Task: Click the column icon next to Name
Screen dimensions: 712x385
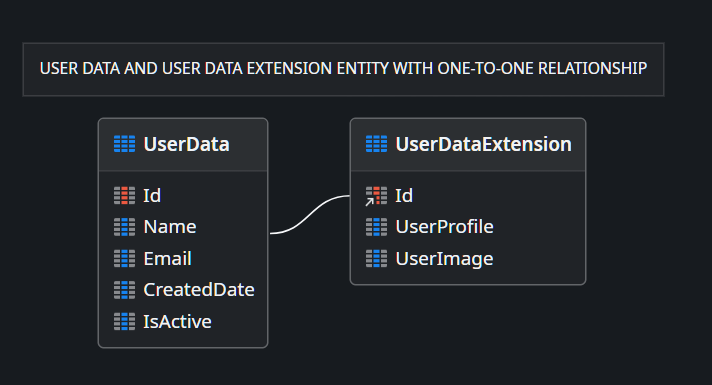Action: pyautogui.click(x=124, y=227)
